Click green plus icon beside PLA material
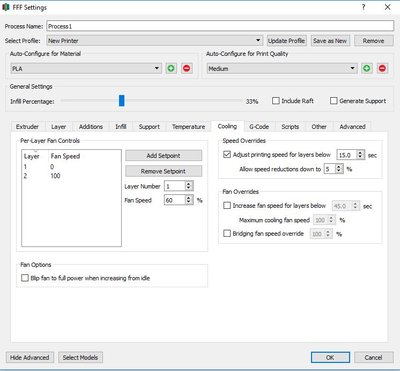 171,68
